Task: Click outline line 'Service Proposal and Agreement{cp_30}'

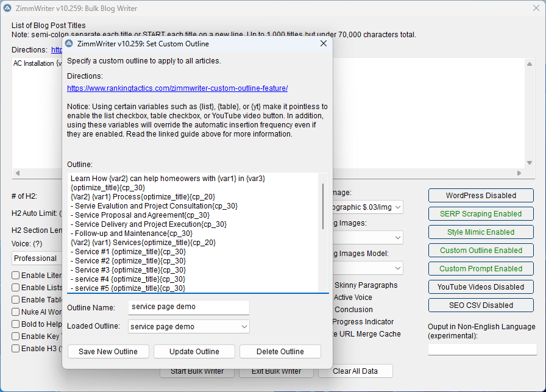Action: click(140, 215)
